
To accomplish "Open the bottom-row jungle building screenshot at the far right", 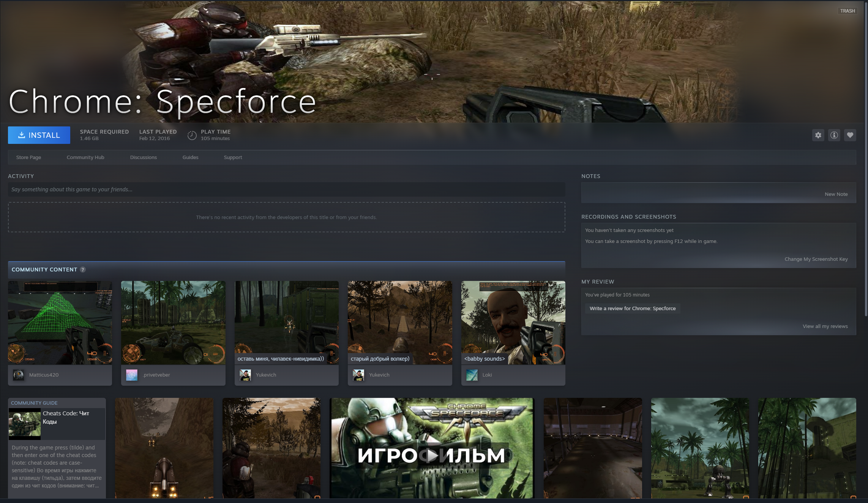I will tap(807, 448).
